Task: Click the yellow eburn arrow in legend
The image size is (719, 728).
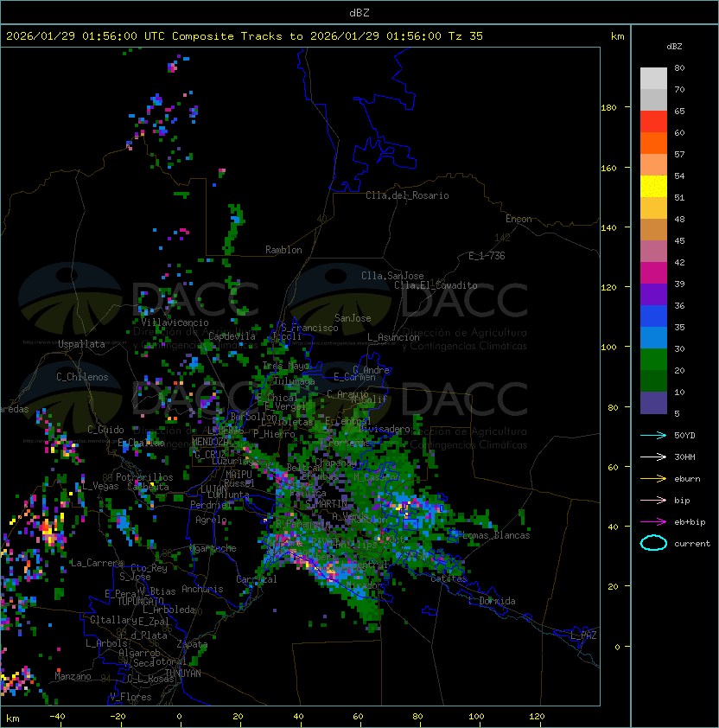Action: 653,479
